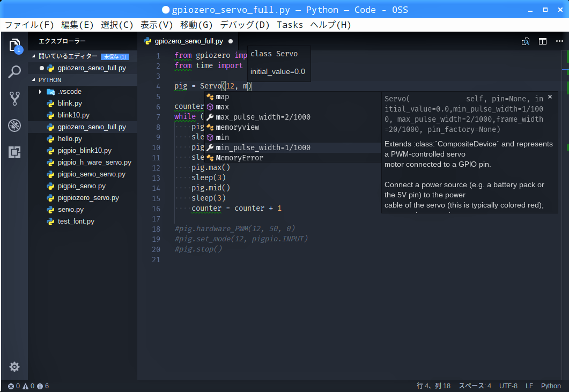Open the Manage gear icon

tap(14, 367)
